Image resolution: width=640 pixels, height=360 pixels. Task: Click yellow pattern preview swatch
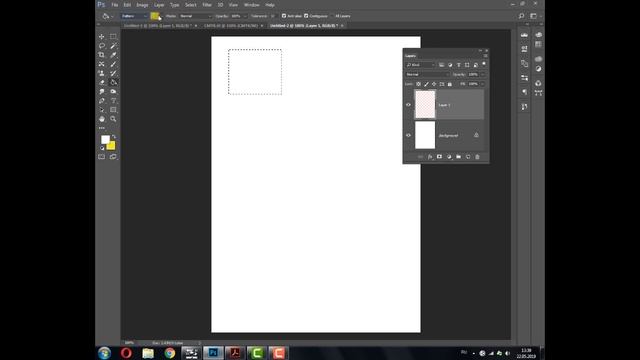154,16
